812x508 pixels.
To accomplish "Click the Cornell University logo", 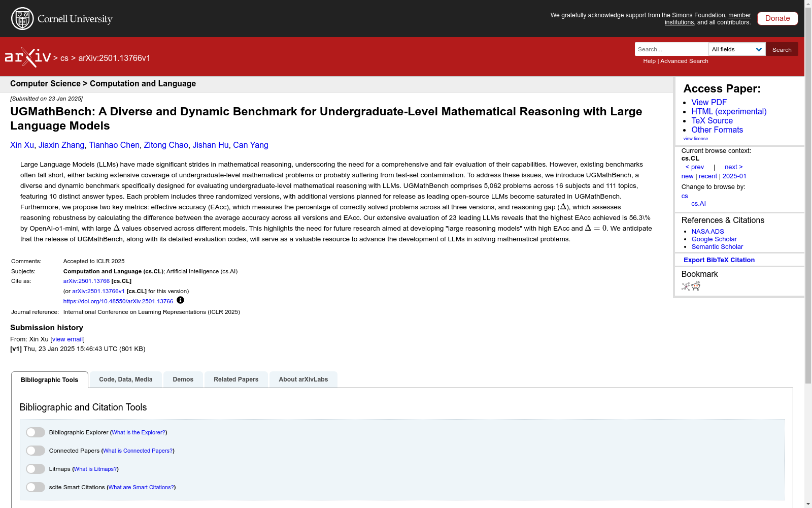I will pyautogui.click(x=61, y=19).
